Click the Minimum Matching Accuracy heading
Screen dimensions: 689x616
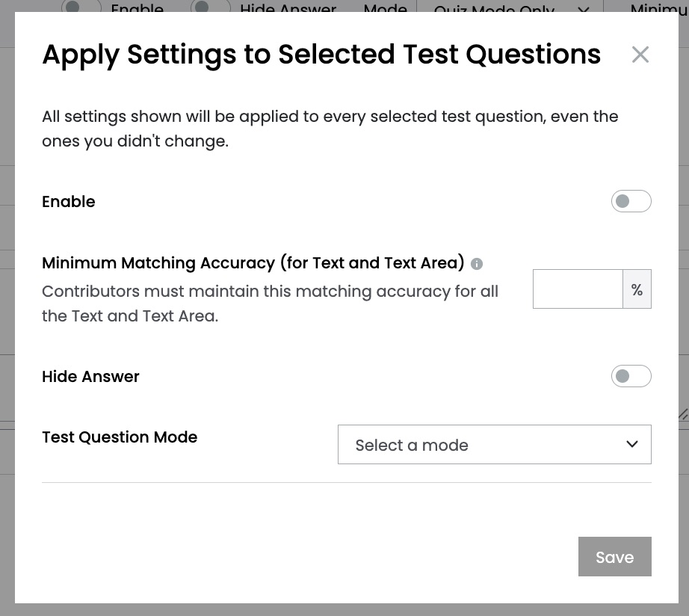(253, 263)
